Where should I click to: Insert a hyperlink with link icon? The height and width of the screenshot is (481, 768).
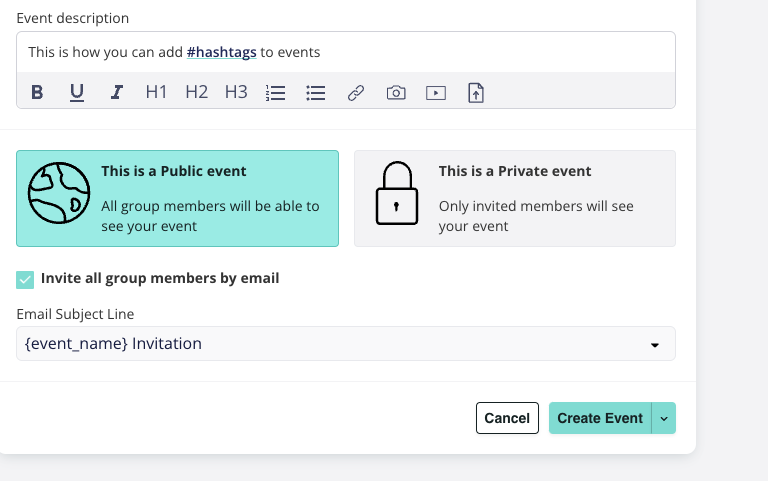[356, 93]
